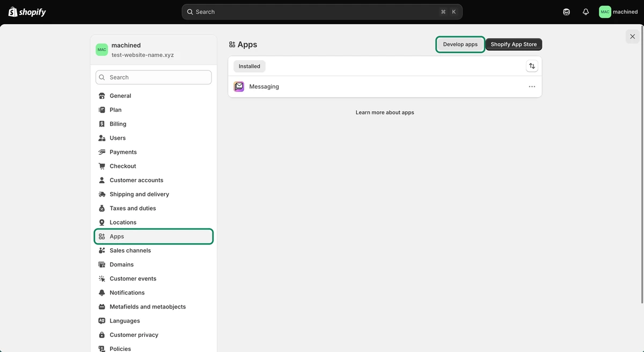Select Apps in the settings sidebar
644x352 pixels.
(154, 236)
